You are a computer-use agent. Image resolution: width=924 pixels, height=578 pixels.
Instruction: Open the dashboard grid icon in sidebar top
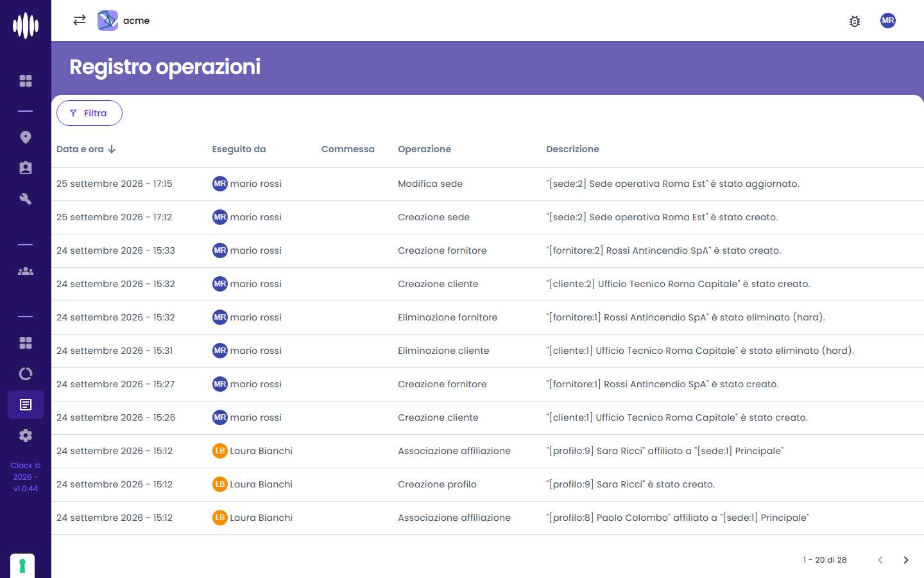click(x=26, y=81)
